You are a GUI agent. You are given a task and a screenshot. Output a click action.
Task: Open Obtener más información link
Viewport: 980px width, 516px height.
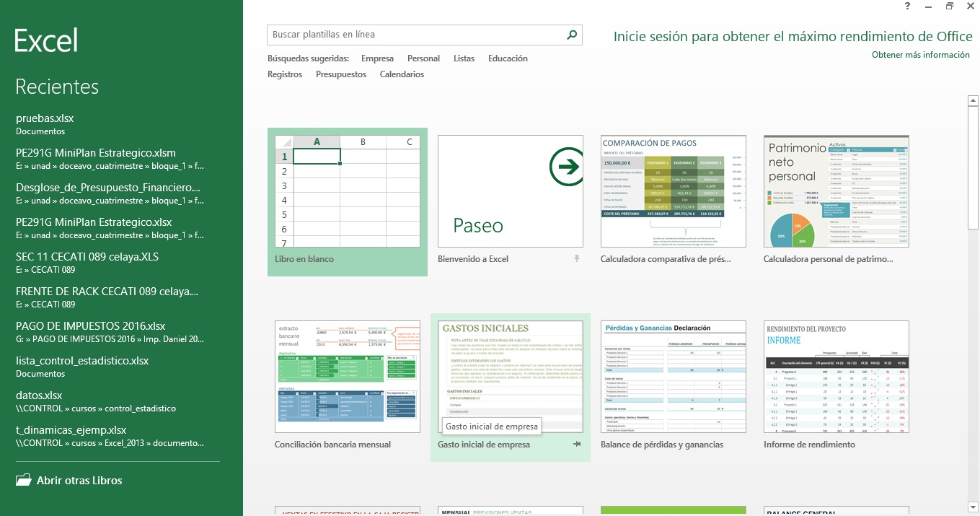pos(920,55)
